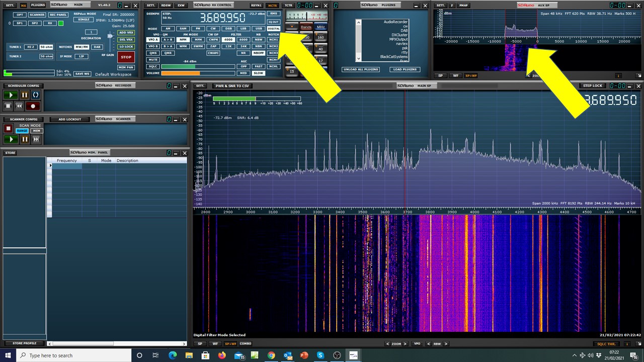The width and height of the screenshot is (644, 362).
Task: Open SP1 spectrum window
Action: [x=19, y=23]
